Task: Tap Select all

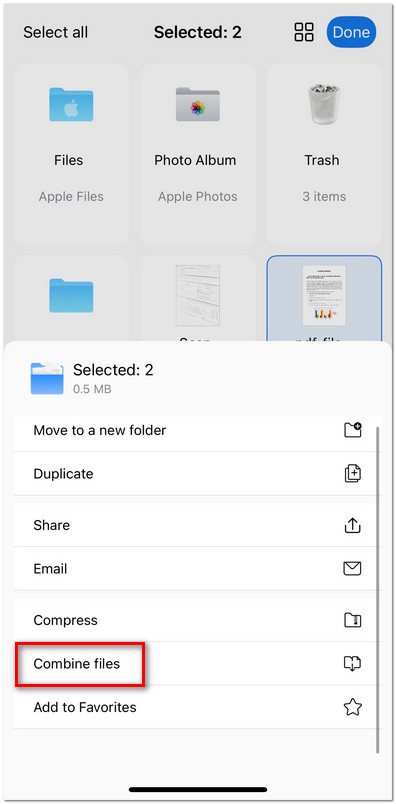Action: pos(55,32)
